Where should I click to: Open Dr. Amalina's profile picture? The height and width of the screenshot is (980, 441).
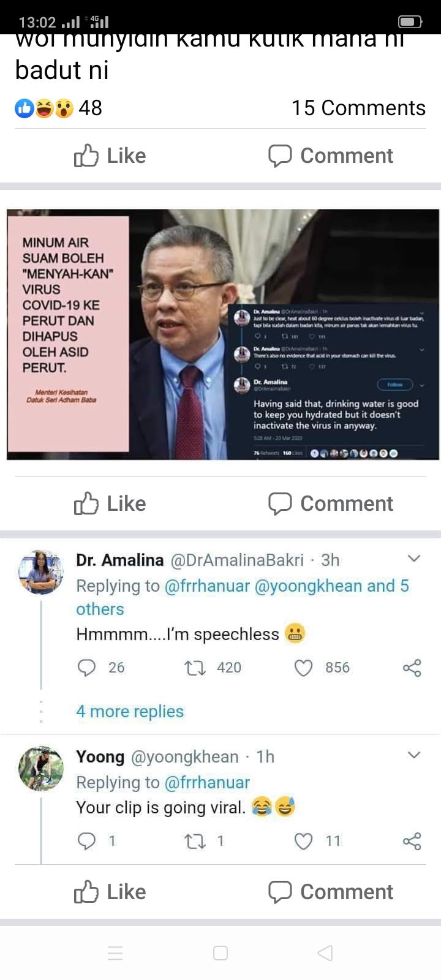coord(41,572)
